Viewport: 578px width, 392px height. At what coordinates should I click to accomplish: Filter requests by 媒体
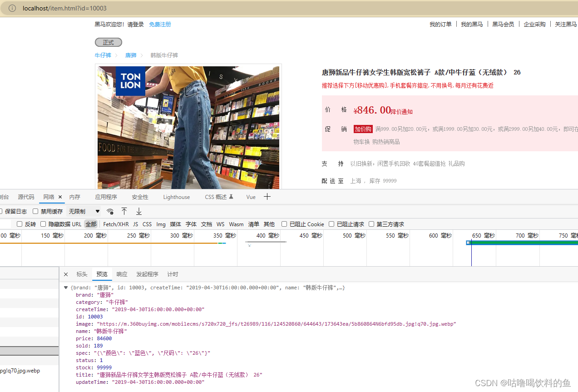pos(176,224)
